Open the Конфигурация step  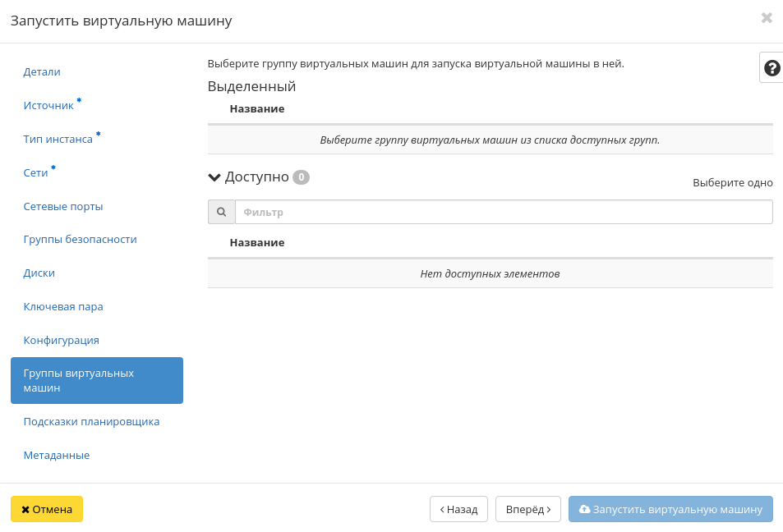[60, 340]
